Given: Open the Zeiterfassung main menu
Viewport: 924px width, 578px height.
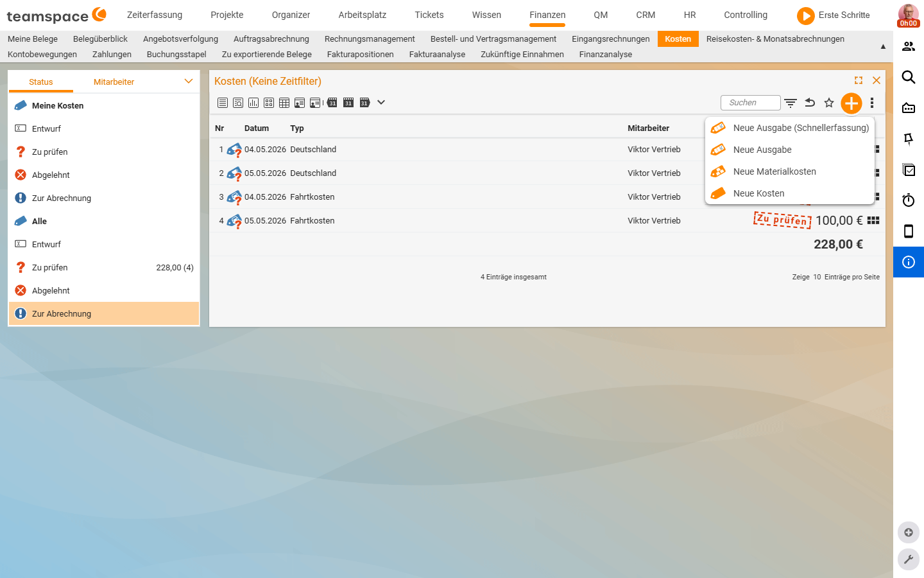Looking at the screenshot, I should click(x=155, y=15).
